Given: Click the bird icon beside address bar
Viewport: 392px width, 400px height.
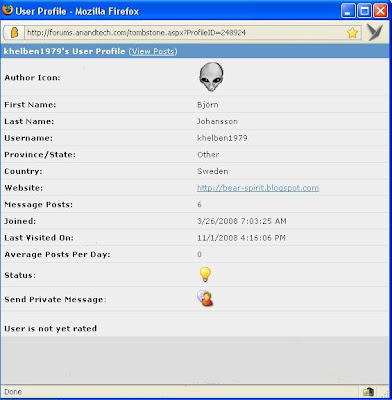Looking at the screenshot, I should point(375,32).
